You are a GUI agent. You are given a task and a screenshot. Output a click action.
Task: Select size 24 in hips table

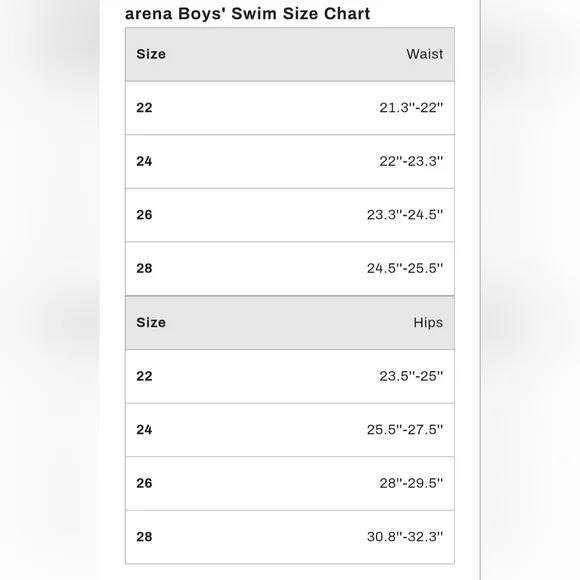(x=144, y=430)
